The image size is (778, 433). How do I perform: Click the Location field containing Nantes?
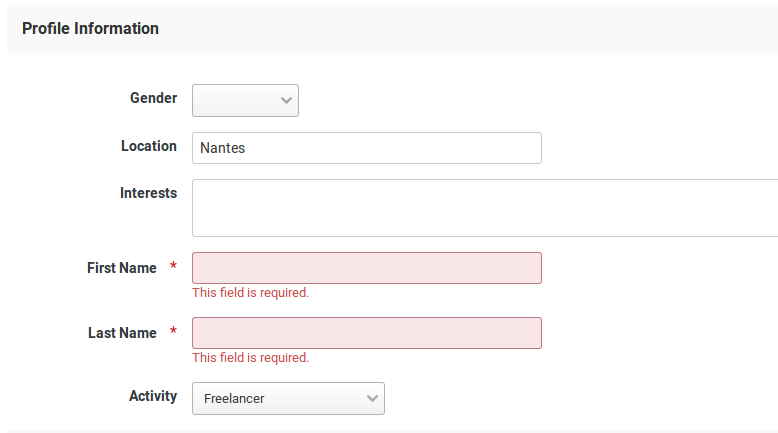click(367, 148)
